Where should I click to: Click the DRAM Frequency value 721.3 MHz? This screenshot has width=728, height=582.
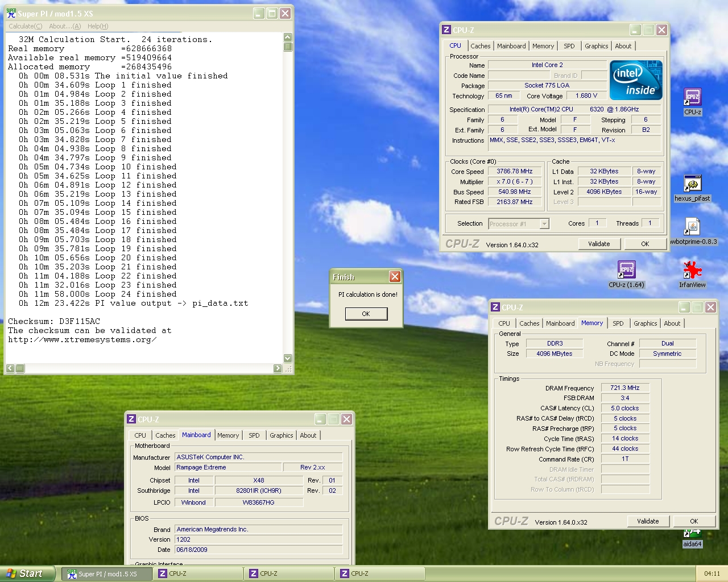coord(625,388)
